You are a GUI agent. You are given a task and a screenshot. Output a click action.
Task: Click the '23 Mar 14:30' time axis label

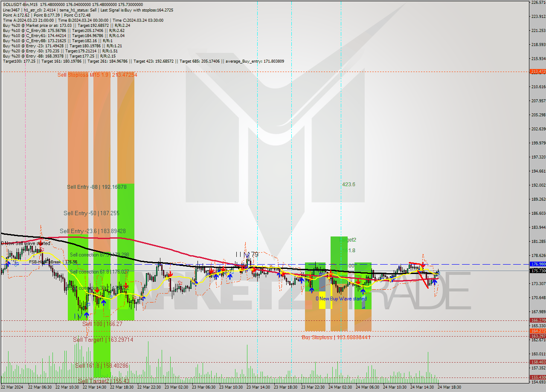[258, 387]
